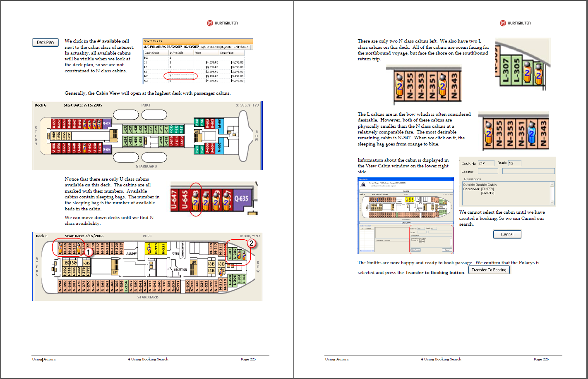588x379 pixels.
Task: Click the FOYER label on Deck 3
Action: pos(175,253)
